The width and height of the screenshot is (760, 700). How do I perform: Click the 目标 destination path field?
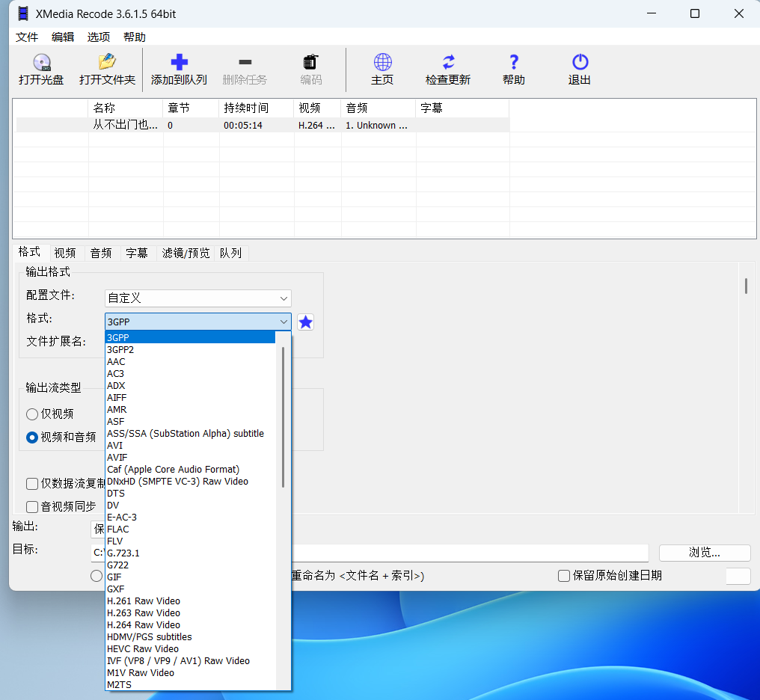370,553
